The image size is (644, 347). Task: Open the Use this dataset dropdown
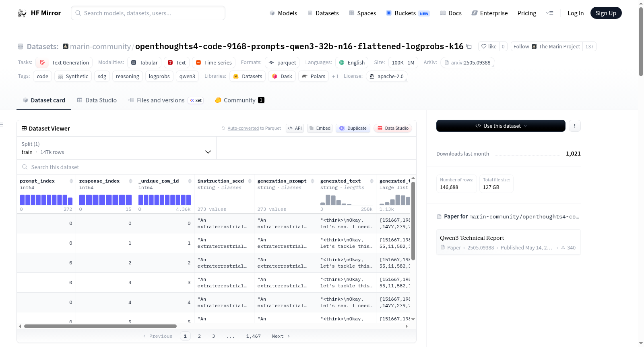(x=501, y=126)
